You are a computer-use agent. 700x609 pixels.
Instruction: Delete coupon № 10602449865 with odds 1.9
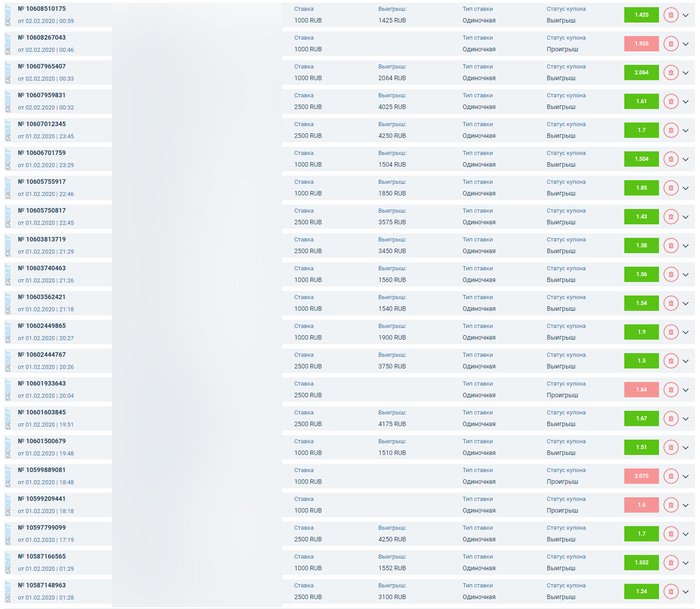(671, 332)
